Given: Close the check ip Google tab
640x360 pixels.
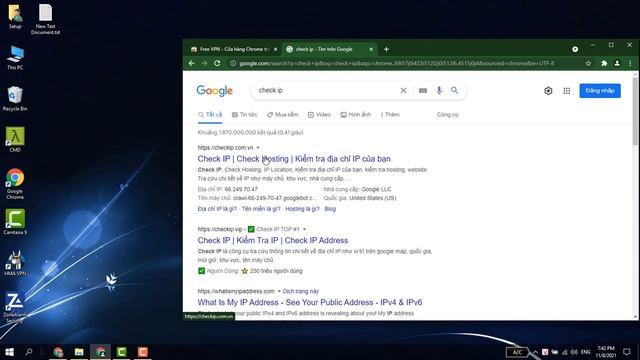Looking at the screenshot, I should [x=371, y=49].
